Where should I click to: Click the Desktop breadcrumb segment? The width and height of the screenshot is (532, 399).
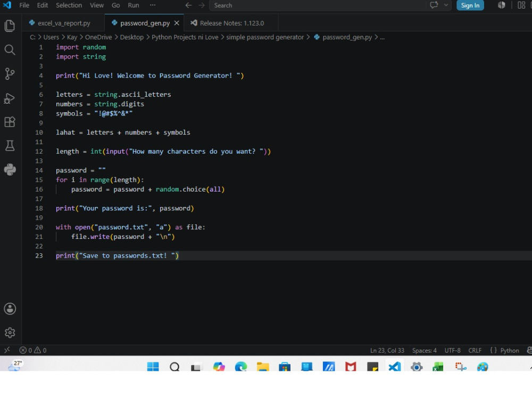click(x=131, y=37)
